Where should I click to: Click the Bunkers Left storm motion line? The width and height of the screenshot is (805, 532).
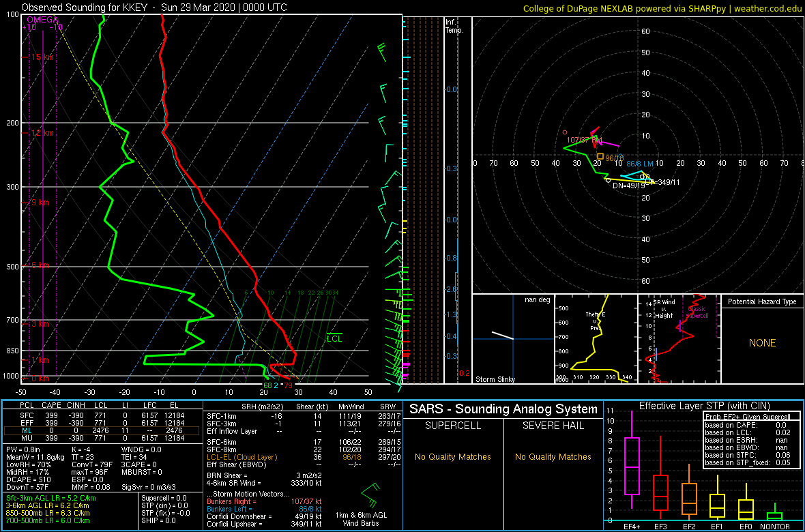coord(264,508)
